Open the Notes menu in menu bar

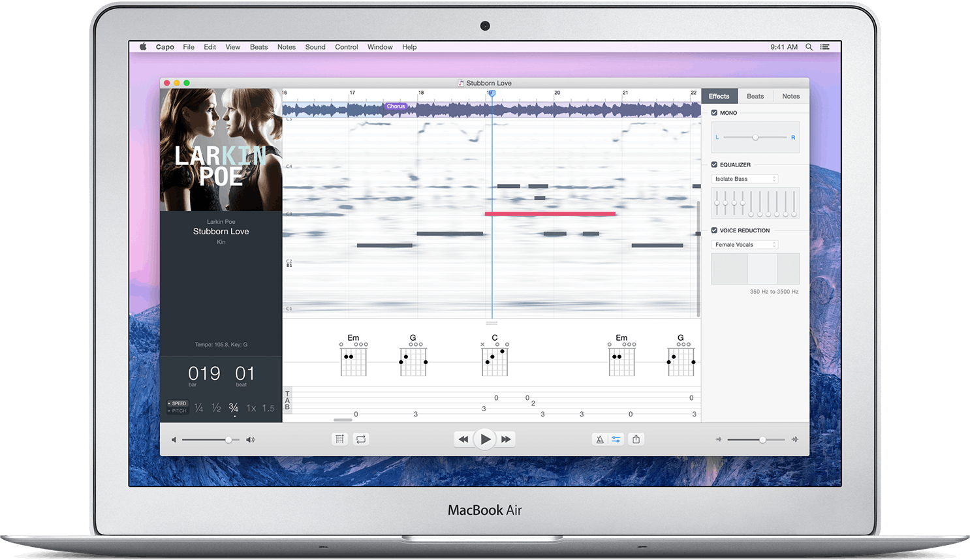[x=287, y=47]
